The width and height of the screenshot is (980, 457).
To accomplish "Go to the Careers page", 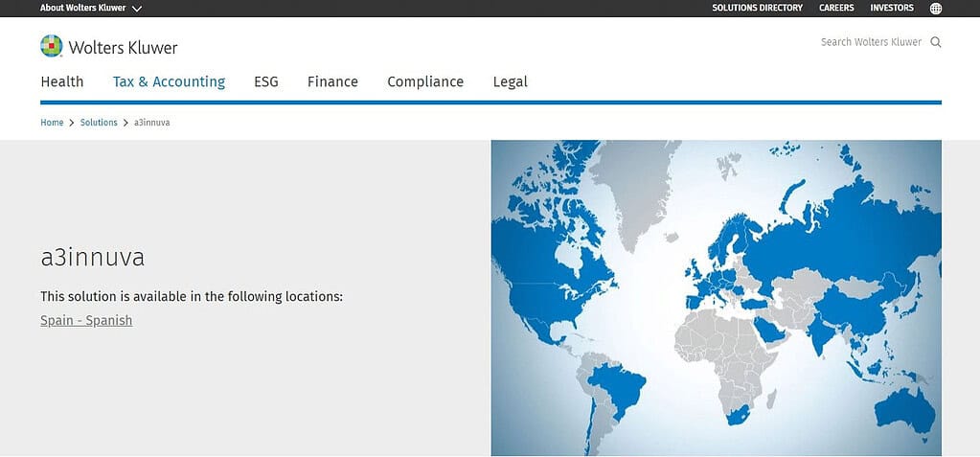I will click(836, 8).
